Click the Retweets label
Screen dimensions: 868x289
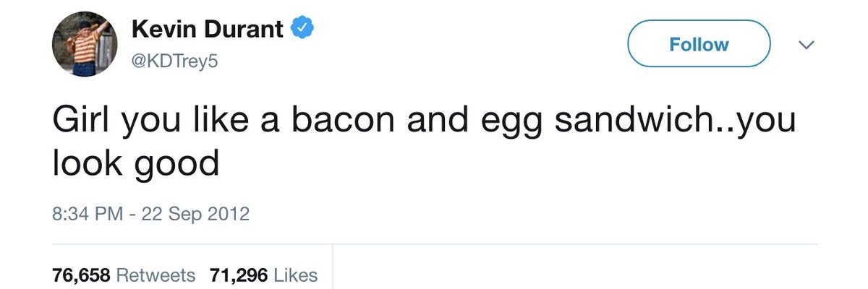[156, 275]
